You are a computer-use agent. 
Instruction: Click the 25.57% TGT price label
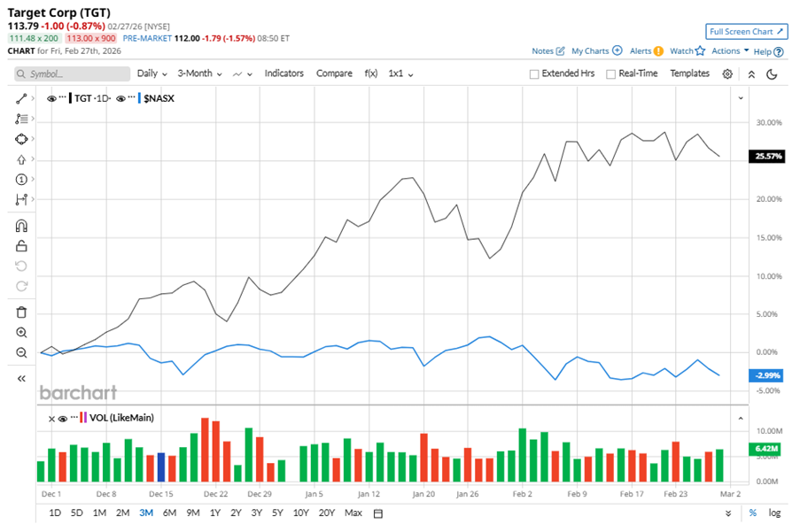tap(767, 157)
